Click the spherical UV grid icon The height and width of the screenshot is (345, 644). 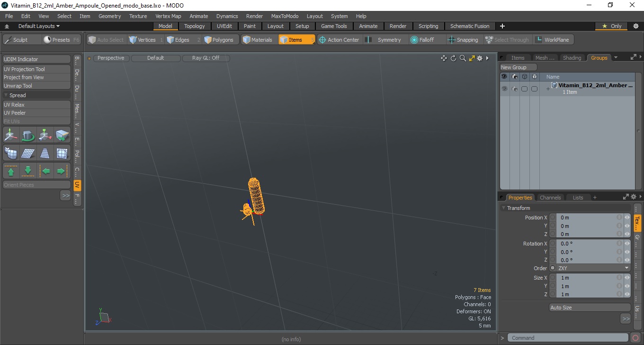point(62,153)
